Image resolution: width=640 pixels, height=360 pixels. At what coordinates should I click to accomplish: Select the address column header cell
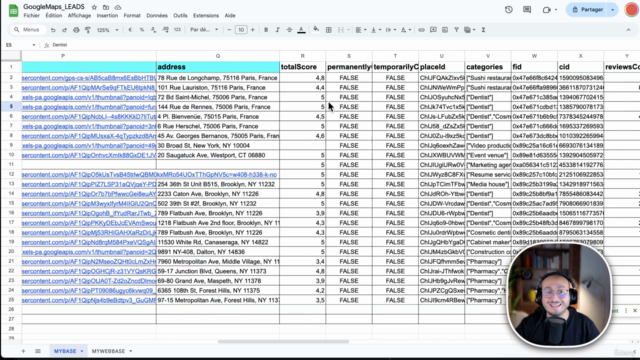[218, 67]
